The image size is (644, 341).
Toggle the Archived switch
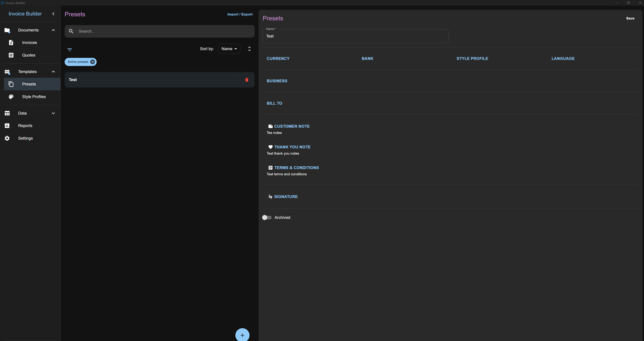click(x=267, y=218)
